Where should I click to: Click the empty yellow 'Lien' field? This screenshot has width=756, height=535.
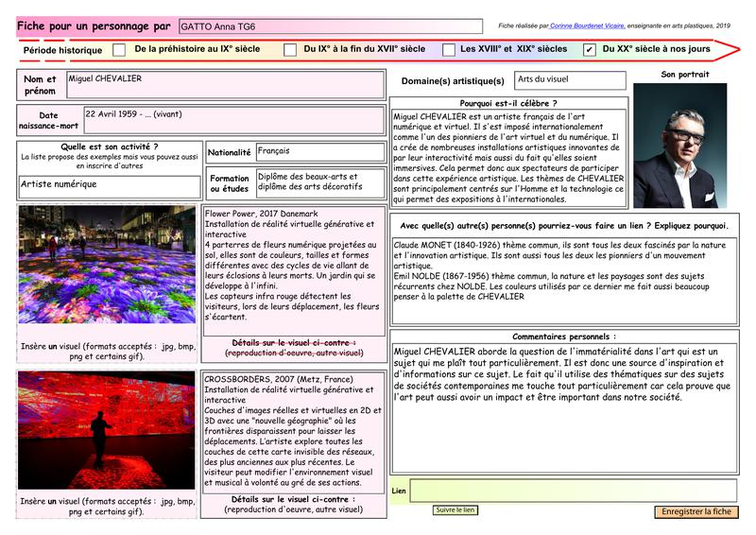(x=572, y=492)
